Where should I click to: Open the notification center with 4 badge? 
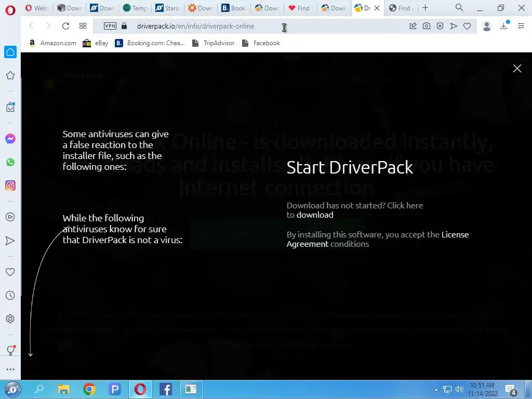pos(510,390)
